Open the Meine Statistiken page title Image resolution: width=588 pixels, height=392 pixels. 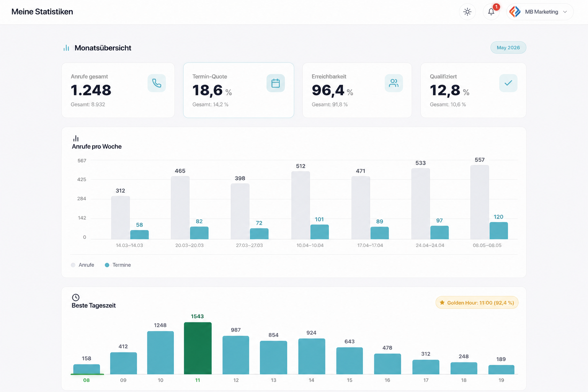(x=42, y=12)
